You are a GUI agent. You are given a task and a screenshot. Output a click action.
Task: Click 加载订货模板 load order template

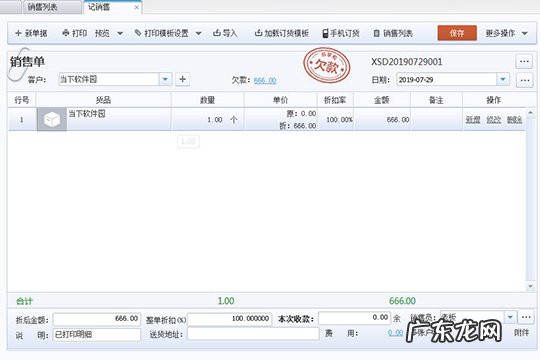pos(282,33)
